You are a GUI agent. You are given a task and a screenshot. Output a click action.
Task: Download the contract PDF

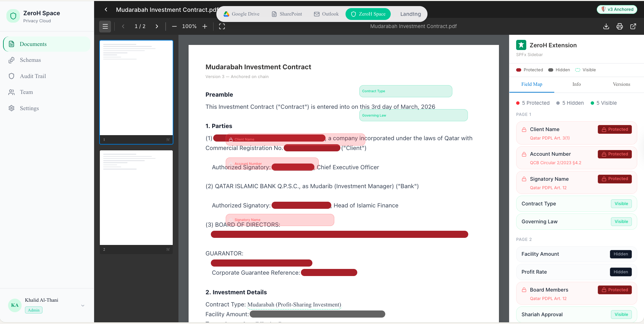[x=606, y=26]
